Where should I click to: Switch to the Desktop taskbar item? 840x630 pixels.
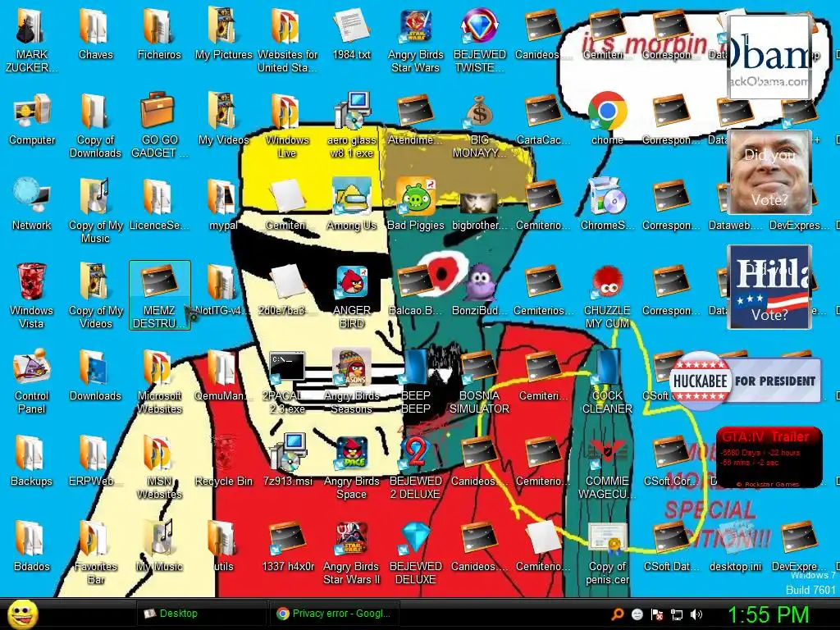[x=201, y=614]
